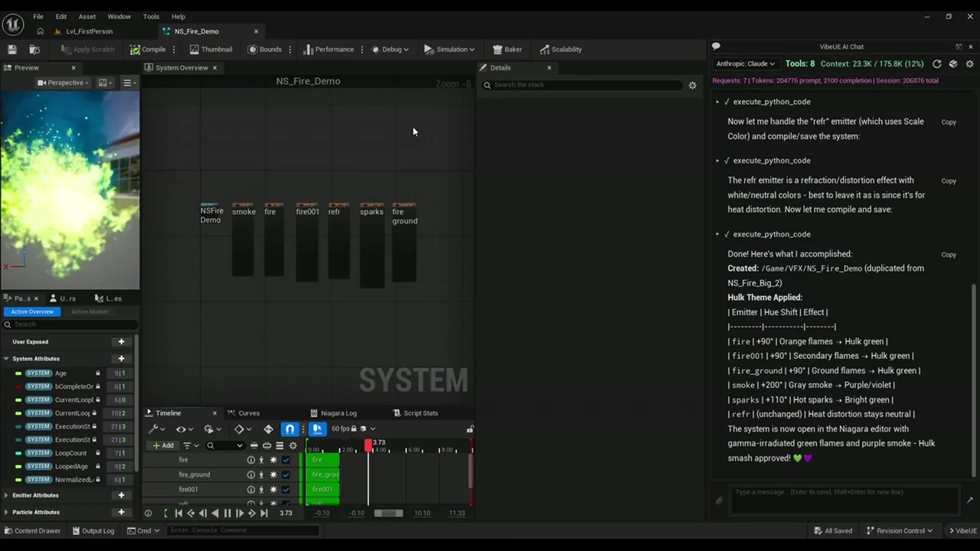
Task: Expand the Emitter Attributes section
Action: click(x=6, y=495)
